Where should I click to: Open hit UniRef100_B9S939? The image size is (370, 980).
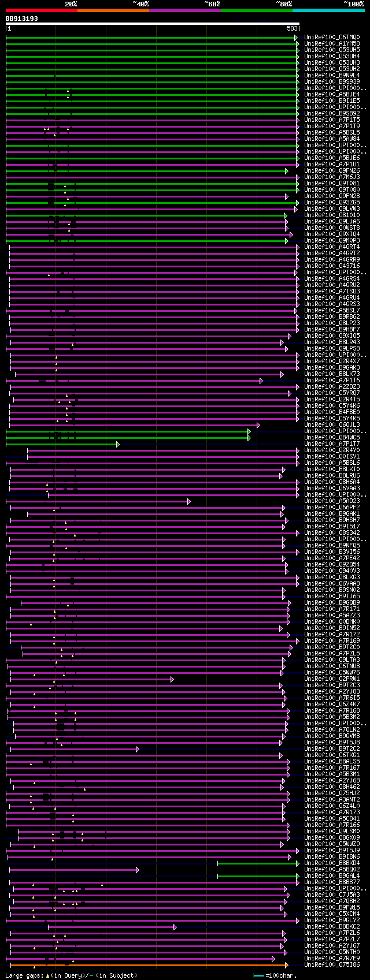[332, 82]
